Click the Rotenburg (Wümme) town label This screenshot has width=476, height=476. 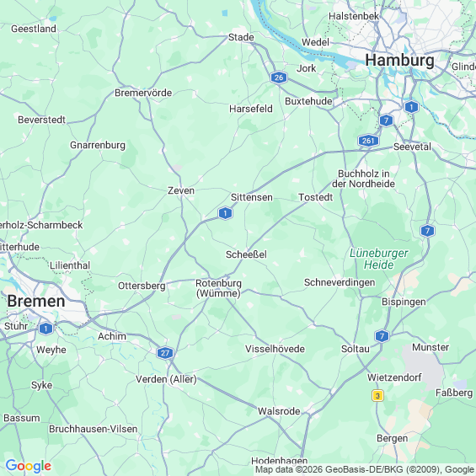pyautogui.click(x=218, y=288)
